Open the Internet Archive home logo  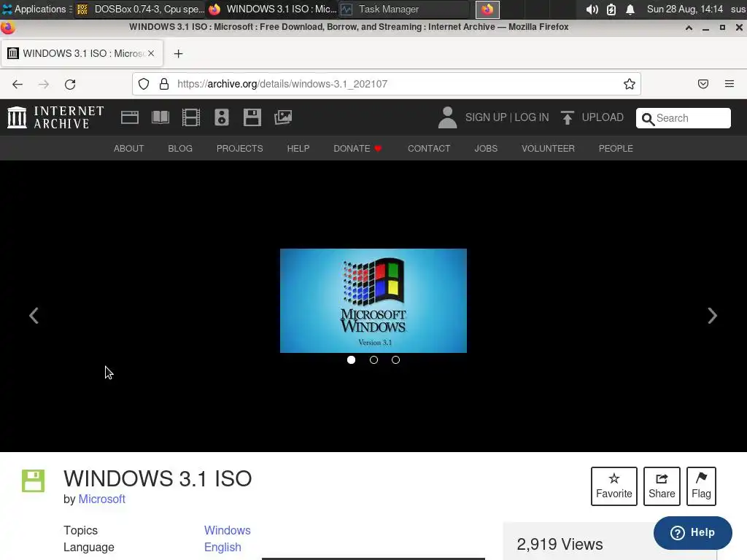point(55,117)
